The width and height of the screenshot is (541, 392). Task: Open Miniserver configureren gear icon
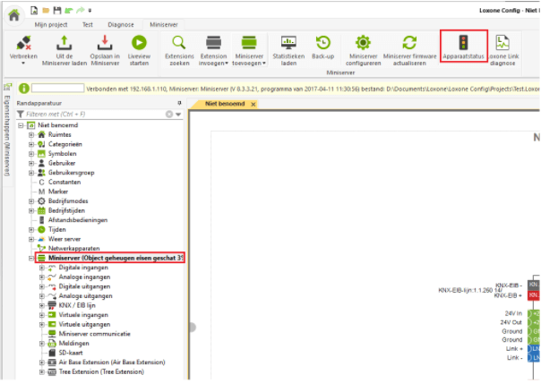(363, 44)
